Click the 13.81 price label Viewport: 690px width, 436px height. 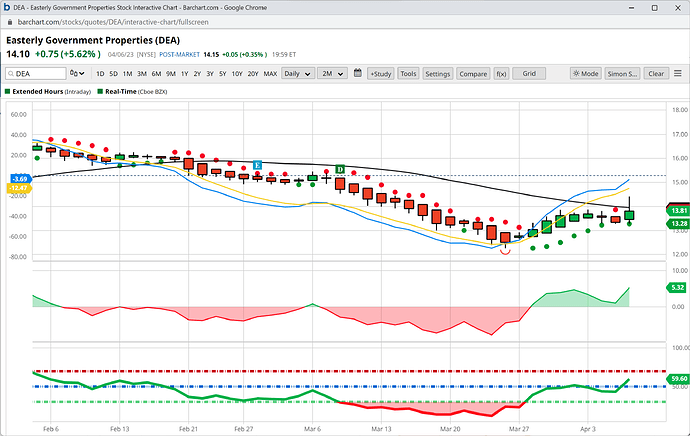[x=679, y=211]
